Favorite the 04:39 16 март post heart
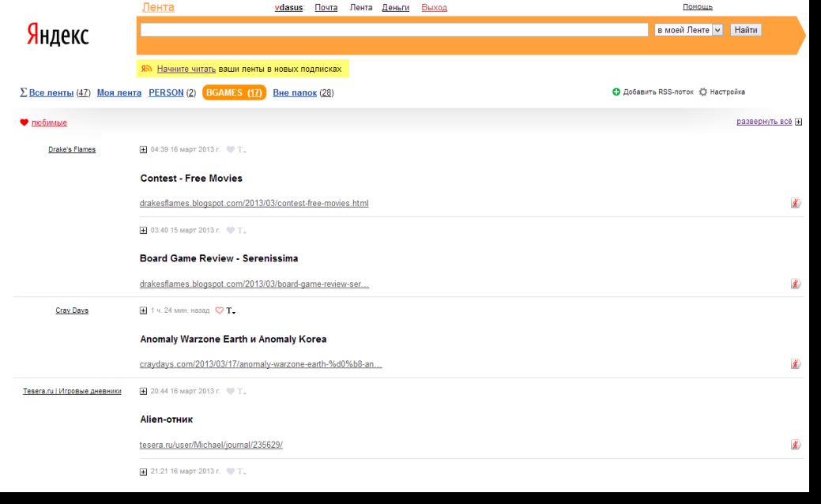 point(230,149)
